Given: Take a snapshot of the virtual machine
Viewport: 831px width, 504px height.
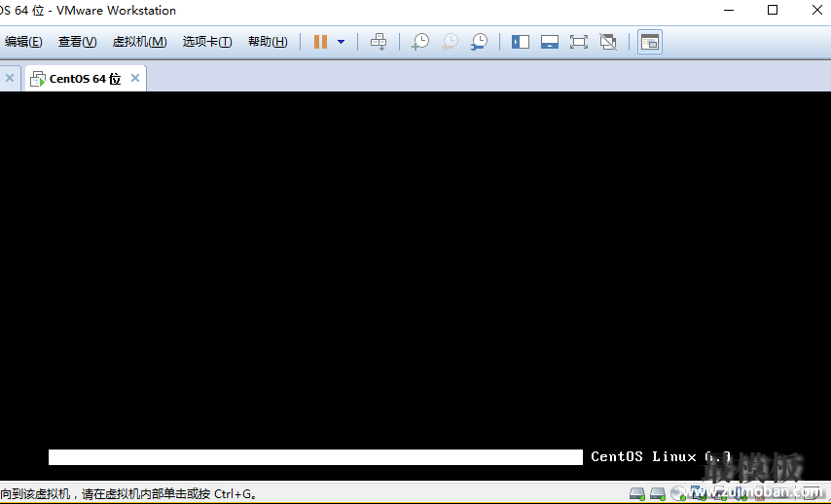Looking at the screenshot, I should coord(420,42).
